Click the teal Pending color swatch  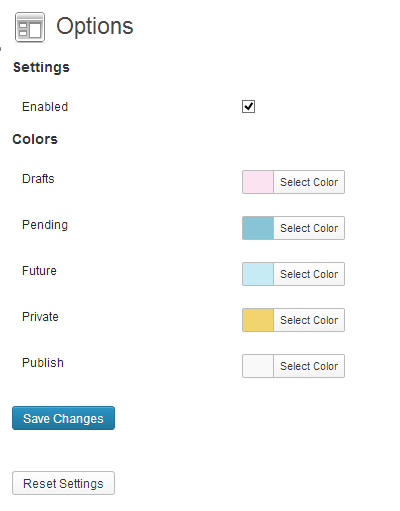point(258,228)
